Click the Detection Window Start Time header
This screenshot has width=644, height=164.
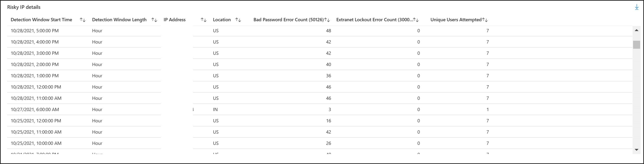(42, 20)
